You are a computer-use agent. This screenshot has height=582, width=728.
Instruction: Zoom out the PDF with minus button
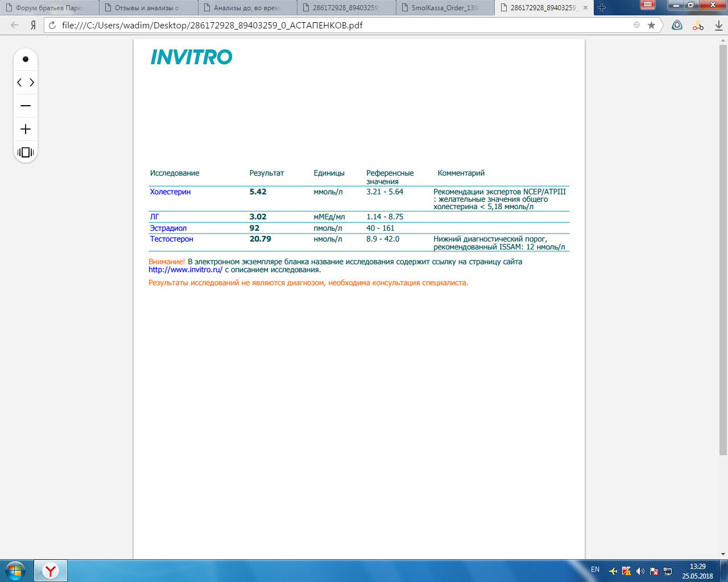[x=26, y=106]
